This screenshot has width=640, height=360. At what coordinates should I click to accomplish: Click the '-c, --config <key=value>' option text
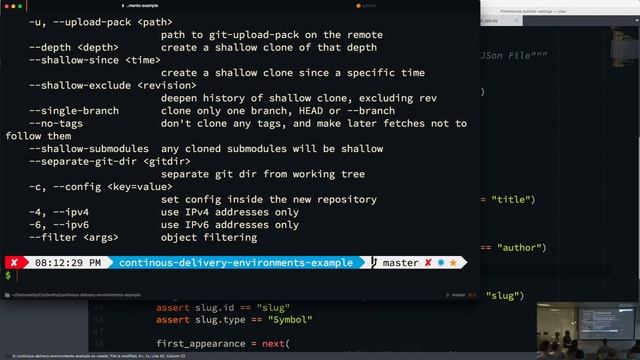(x=100, y=187)
